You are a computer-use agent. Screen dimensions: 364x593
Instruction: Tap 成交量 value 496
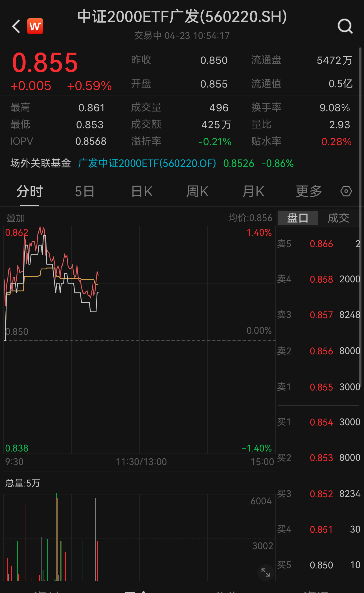219,108
